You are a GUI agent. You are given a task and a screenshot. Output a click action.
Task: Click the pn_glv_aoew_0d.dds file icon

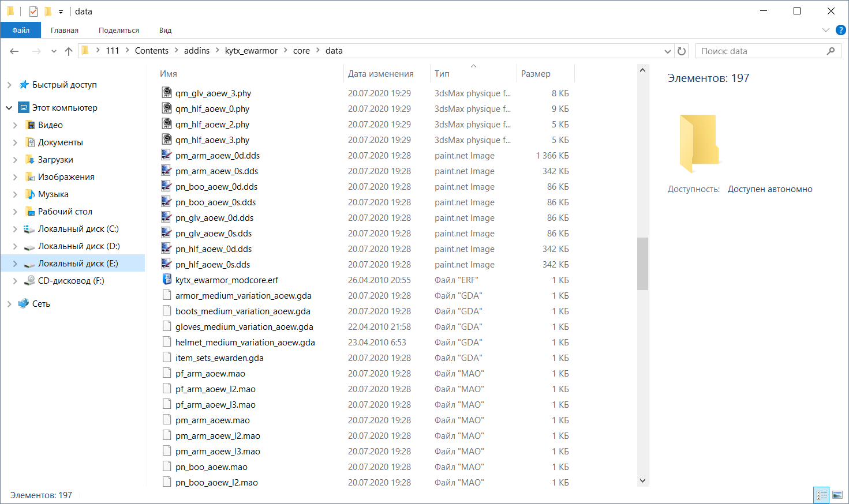pyautogui.click(x=166, y=217)
